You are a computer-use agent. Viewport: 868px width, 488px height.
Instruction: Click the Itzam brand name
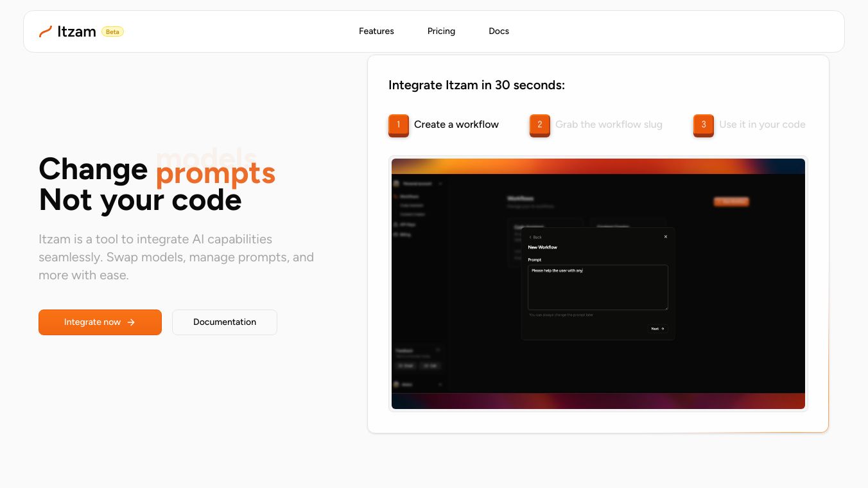(x=76, y=31)
